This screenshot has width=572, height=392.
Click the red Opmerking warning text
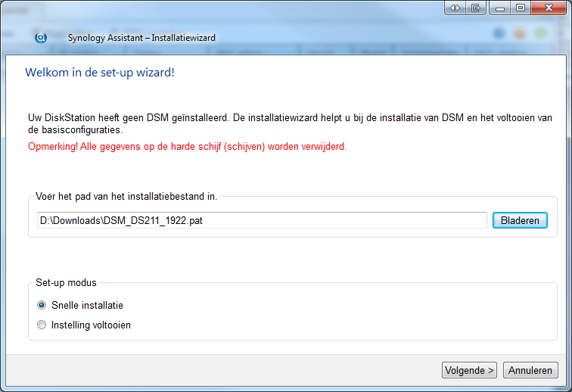[x=187, y=147]
